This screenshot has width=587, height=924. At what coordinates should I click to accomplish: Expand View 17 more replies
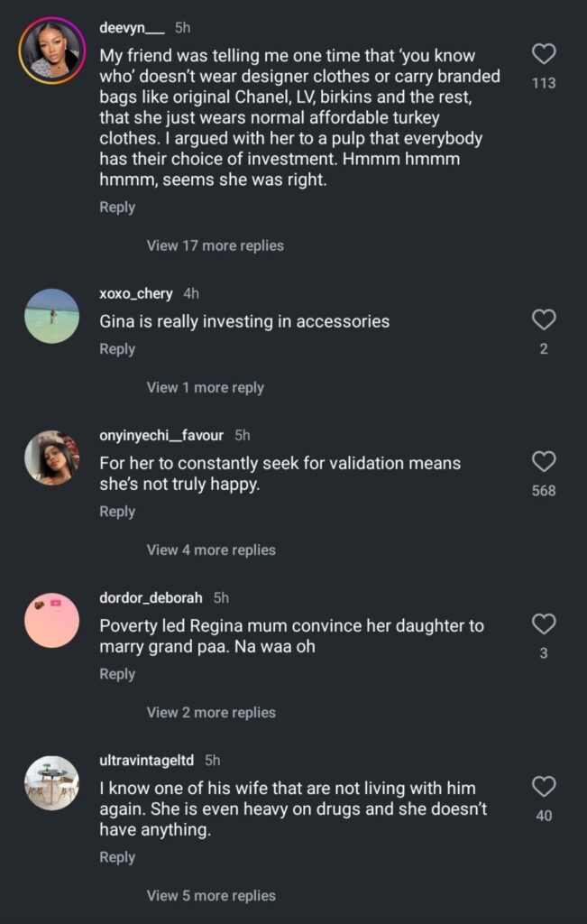tap(215, 245)
